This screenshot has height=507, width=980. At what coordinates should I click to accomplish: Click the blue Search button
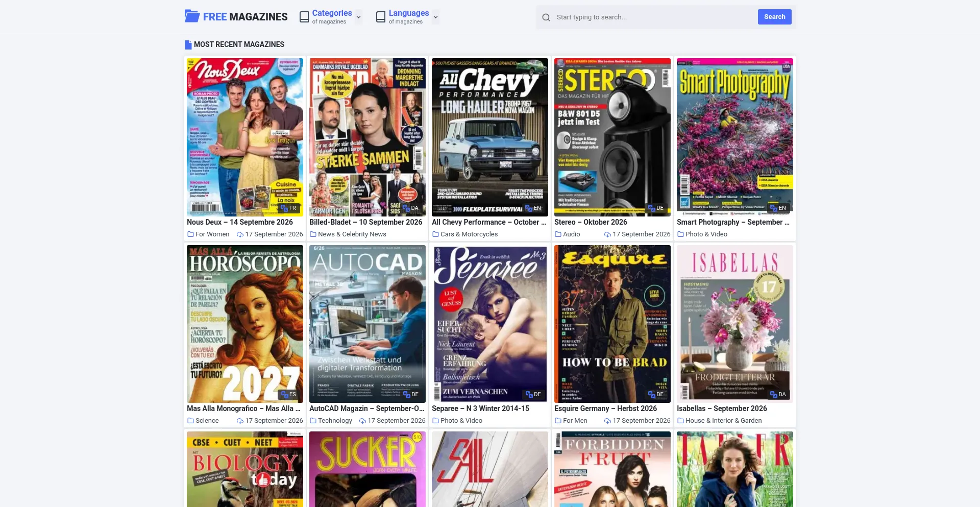pyautogui.click(x=774, y=17)
